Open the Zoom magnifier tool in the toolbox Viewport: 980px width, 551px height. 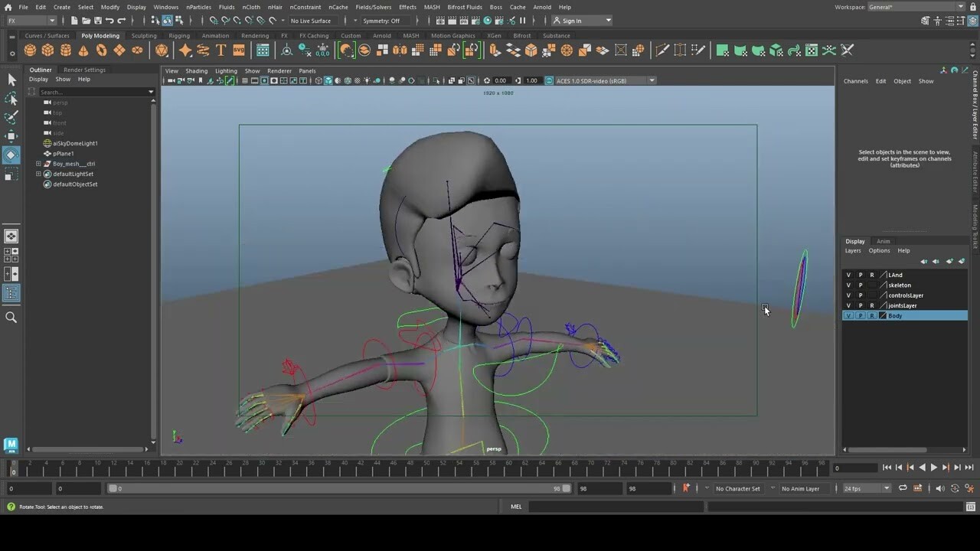[11, 316]
